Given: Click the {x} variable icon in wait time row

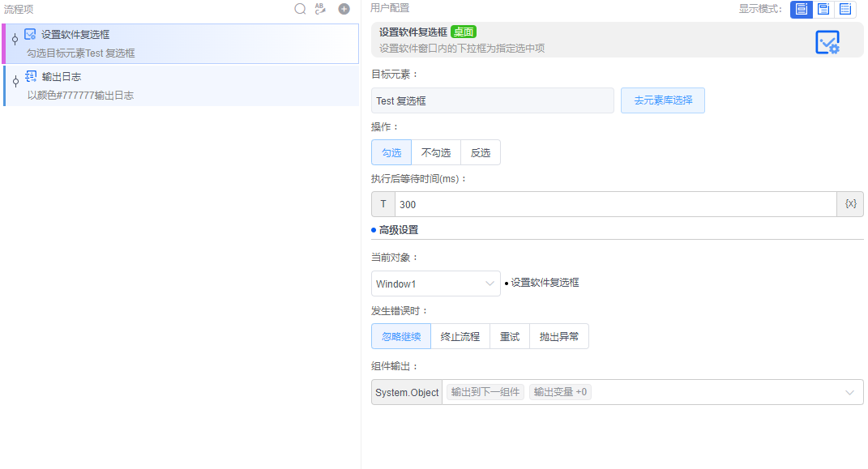Looking at the screenshot, I should [850, 203].
